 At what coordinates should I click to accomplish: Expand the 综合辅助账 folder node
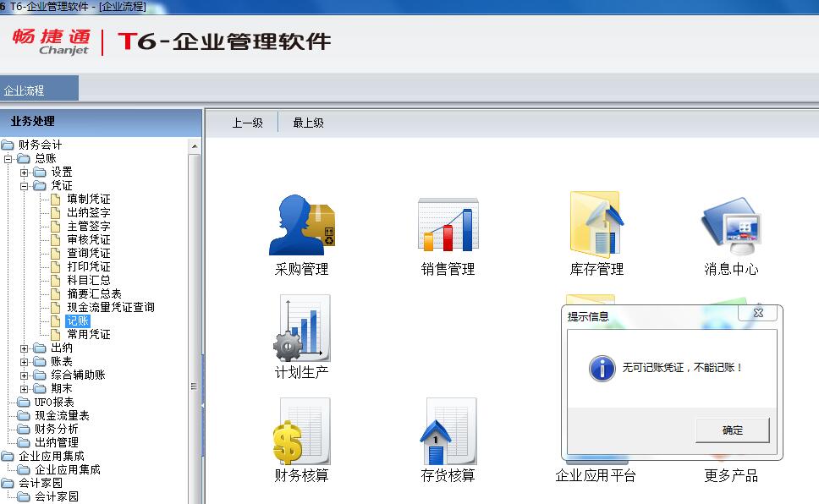coord(24,375)
